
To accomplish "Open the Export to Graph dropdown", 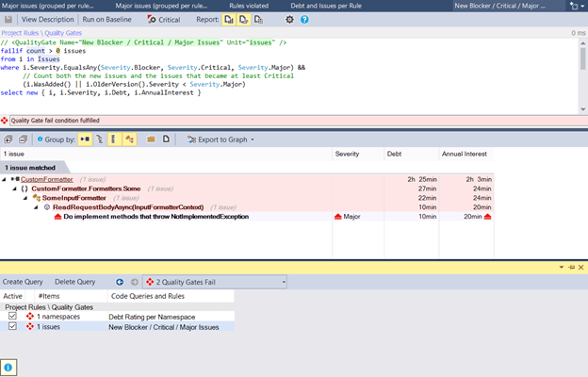I will tap(222, 139).
